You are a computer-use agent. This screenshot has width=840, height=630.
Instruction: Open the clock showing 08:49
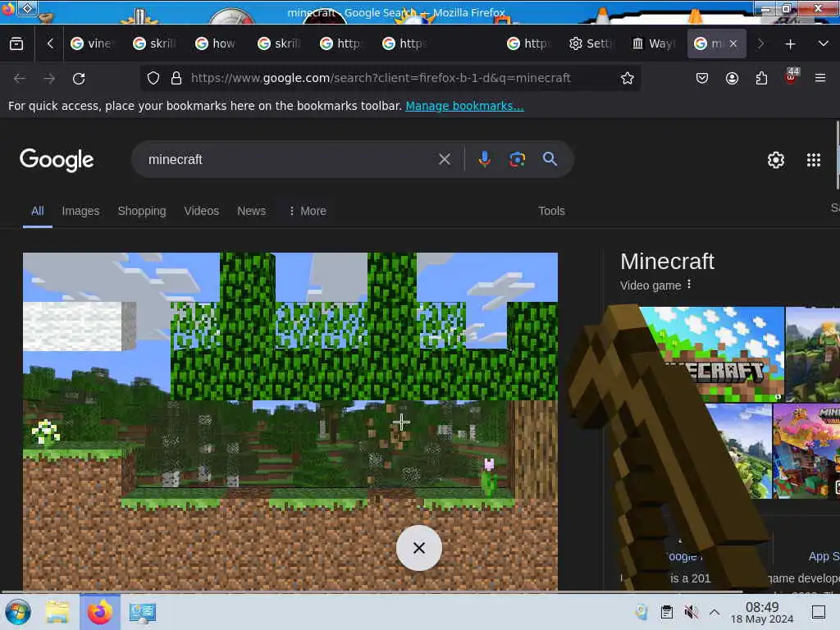[x=762, y=612]
